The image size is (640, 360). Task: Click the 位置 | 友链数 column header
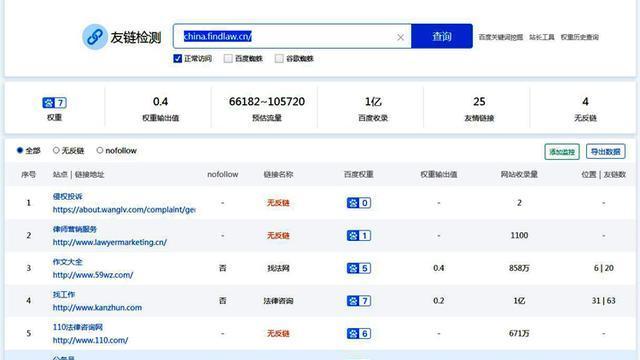click(604, 175)
